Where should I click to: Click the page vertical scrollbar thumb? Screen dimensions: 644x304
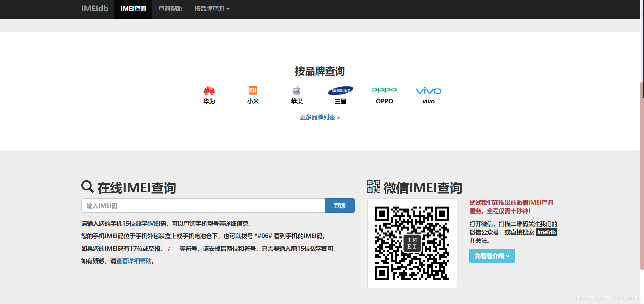point(642,176)
